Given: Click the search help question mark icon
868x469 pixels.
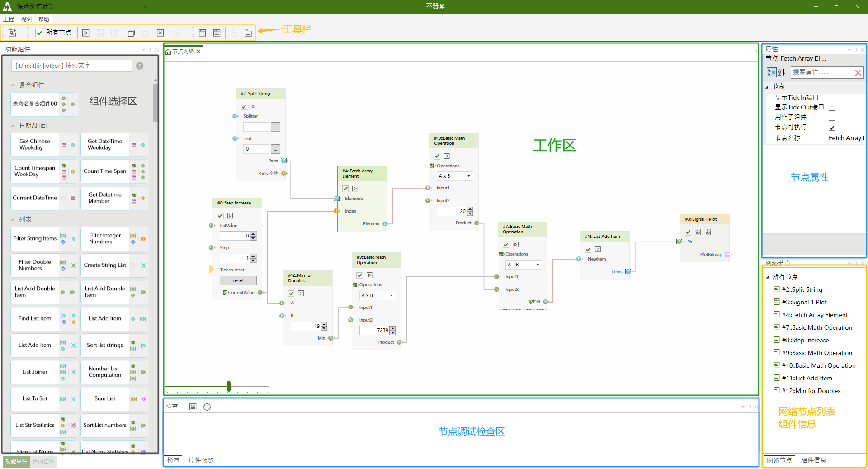Looking at the screenshot, I should point(140,66).
